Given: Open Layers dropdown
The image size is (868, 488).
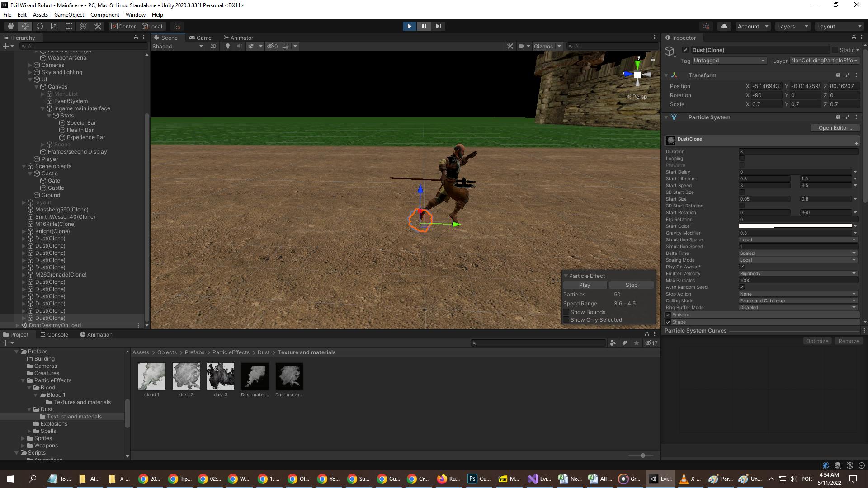Looking at the screenshot, I should 793,26.
